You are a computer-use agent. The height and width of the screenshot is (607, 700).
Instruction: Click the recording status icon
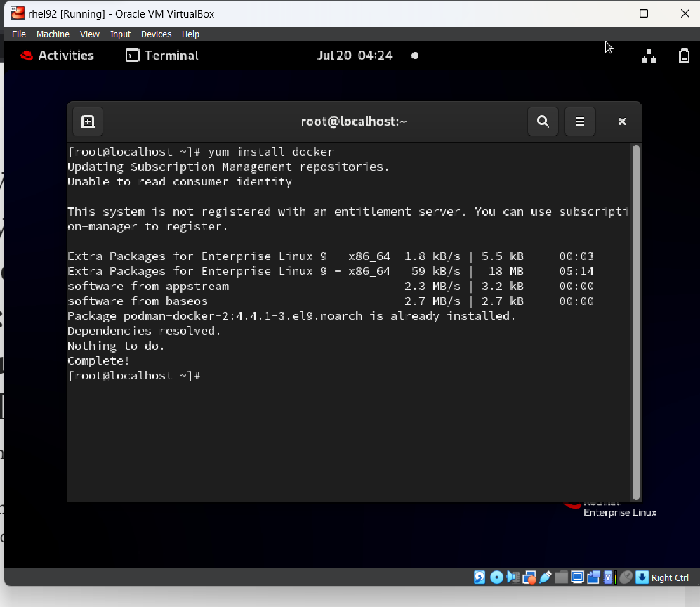tap(593, 577)
